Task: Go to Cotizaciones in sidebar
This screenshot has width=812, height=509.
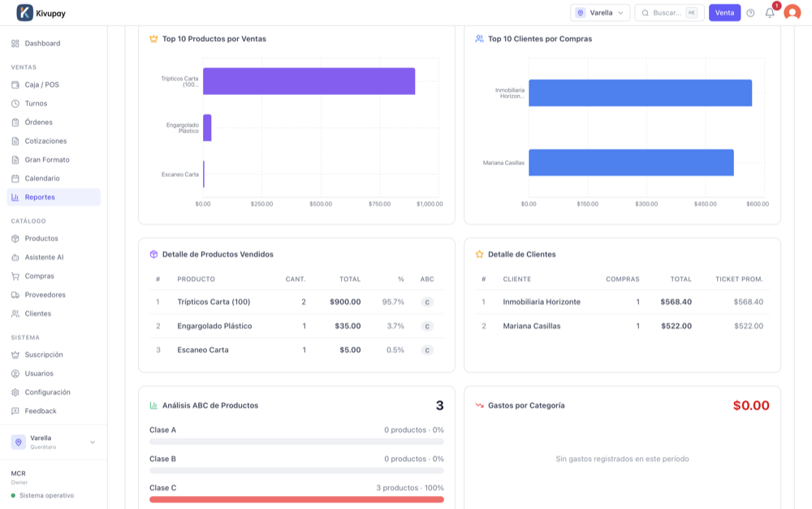Action: point(45,141)
